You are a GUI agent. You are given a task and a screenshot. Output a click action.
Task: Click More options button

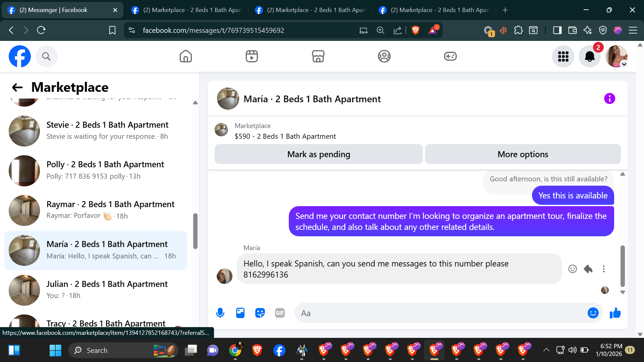523,154
